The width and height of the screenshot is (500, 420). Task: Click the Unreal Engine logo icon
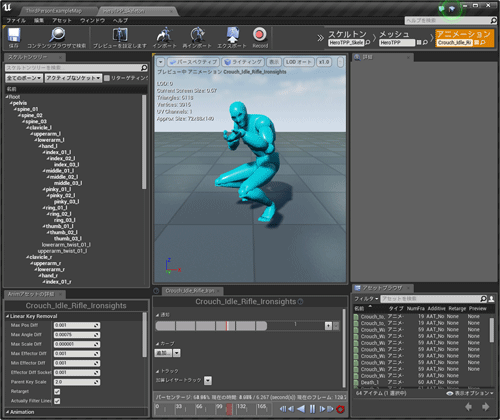pos(6,7)
